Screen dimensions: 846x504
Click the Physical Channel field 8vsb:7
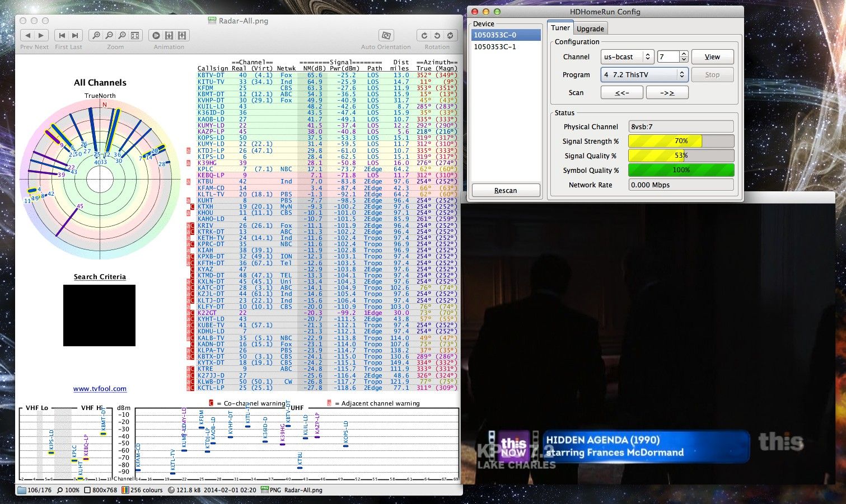click(x=681, y=126)
